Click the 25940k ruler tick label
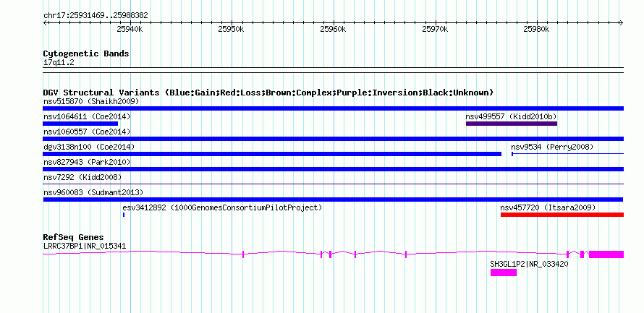 [130, 29]
